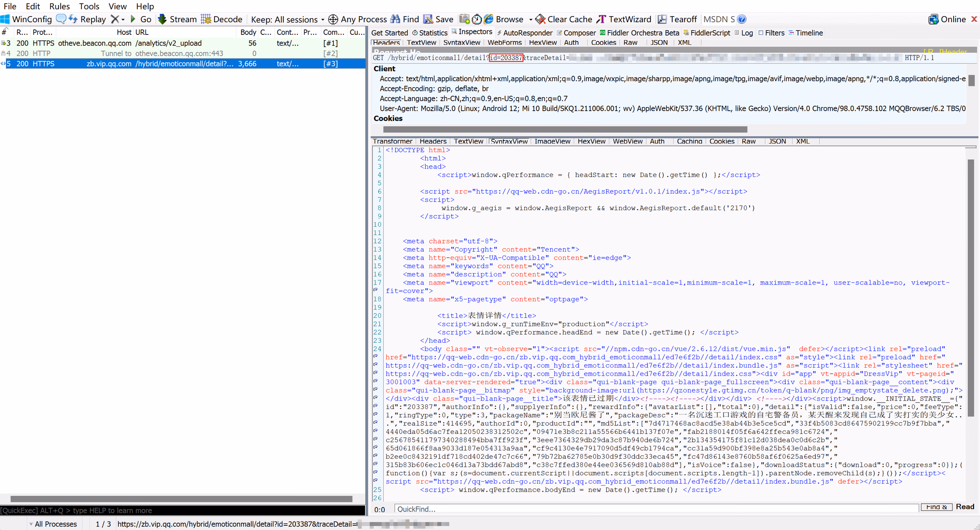
Task: Click the timer clock icon
Action: (x=477, y=19)
